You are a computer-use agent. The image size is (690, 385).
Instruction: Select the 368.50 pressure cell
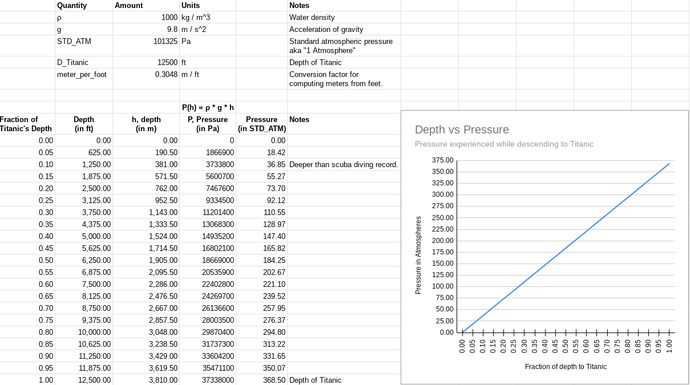tap(261, 380)
